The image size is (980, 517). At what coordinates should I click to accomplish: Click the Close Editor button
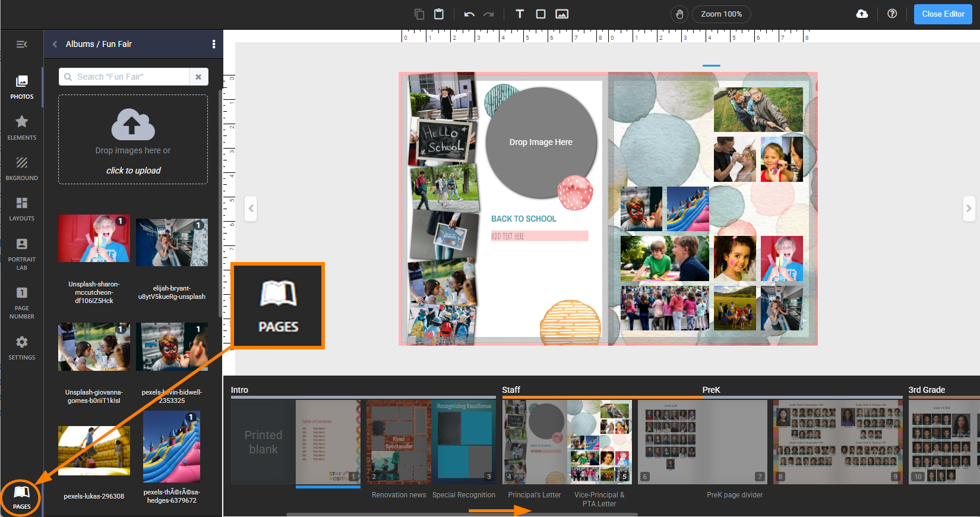pyautogui.click(x=943, y=14)
